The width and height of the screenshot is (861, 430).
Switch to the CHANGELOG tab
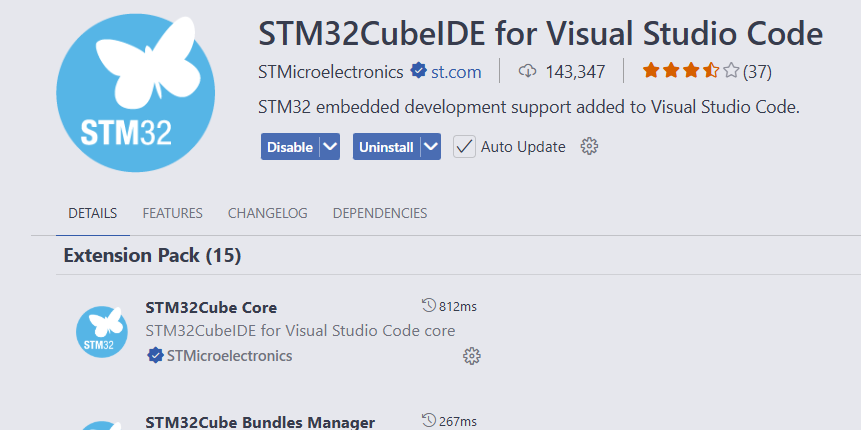click(267, 213)
